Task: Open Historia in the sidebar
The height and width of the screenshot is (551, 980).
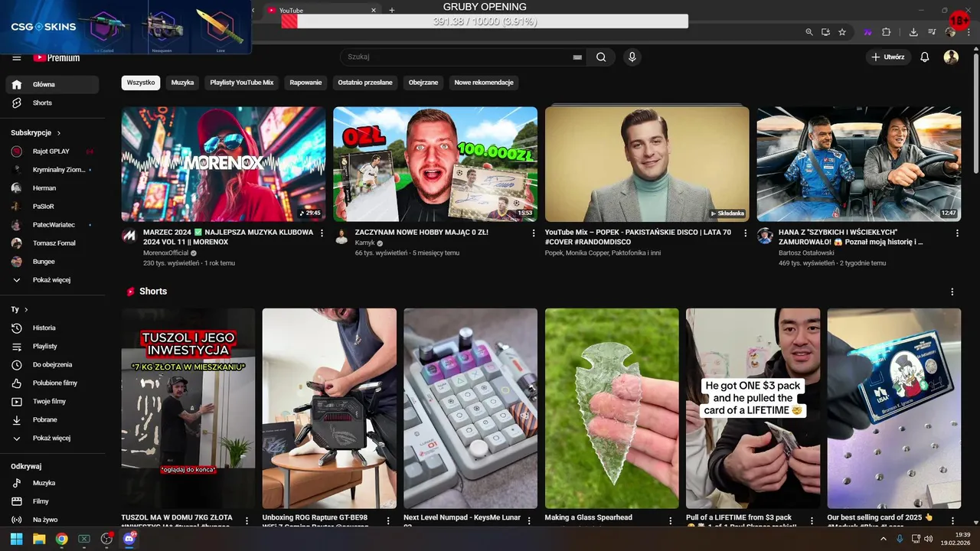Action: [52, 328]
